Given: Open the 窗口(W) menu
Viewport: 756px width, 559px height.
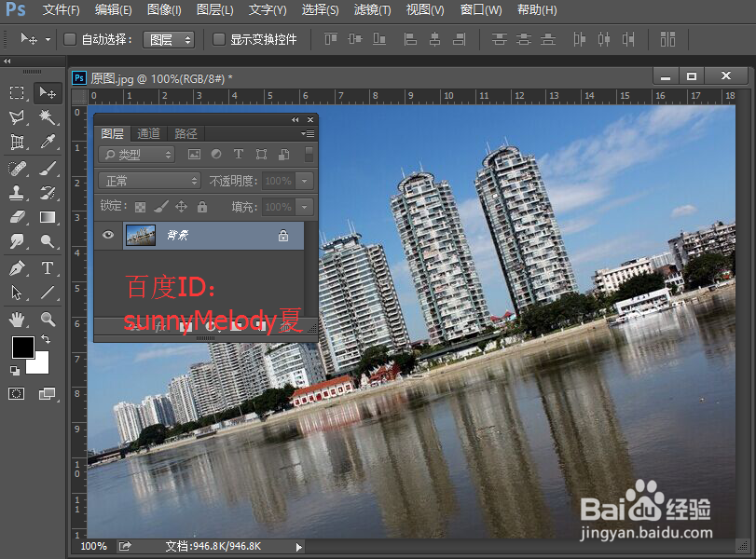Looking at the screenshot, I should click(x=481, y=9).
